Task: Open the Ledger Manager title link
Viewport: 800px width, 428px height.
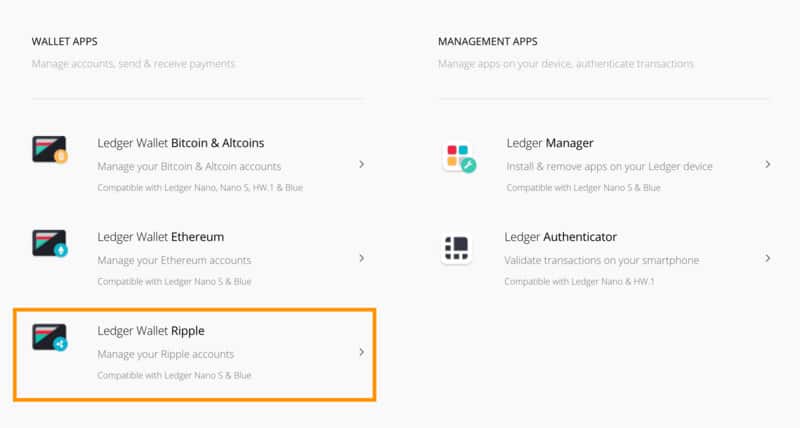Action: coord(550,143)
